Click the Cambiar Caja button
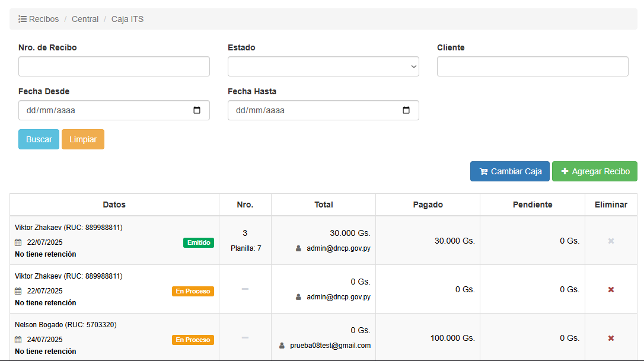This screenshot has width=644, height=361. pos(510,171)
